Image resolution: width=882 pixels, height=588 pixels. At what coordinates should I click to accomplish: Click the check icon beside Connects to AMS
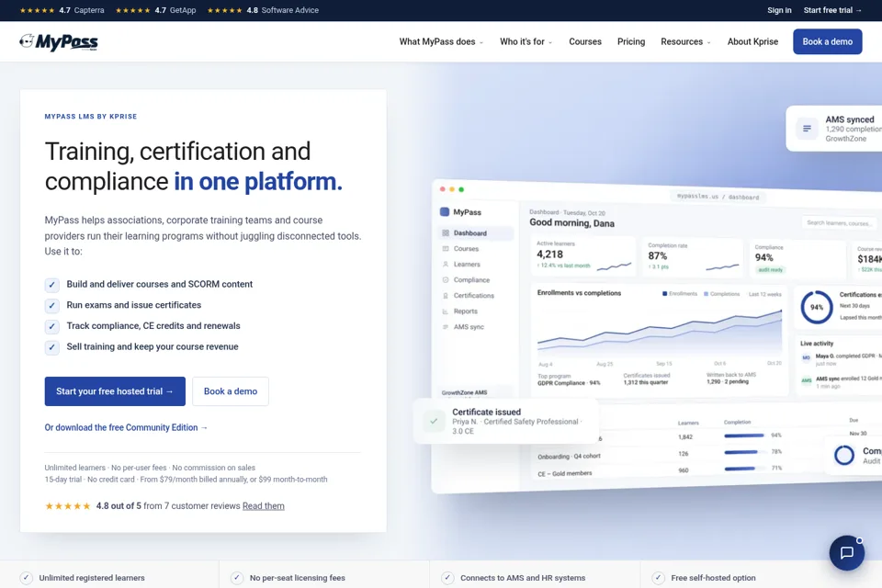coord(447,578)
